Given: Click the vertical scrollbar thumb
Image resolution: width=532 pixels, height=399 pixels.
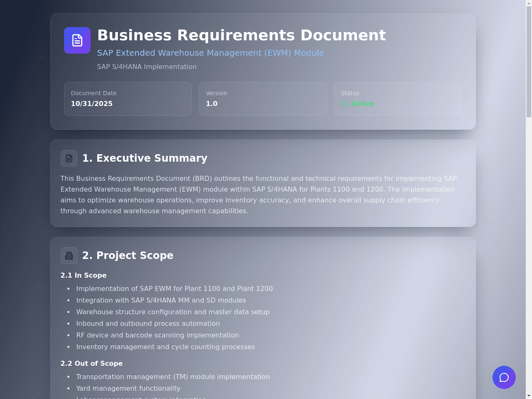Looking at the screenshot, I should pyautogui.click(x=529, y=62).
